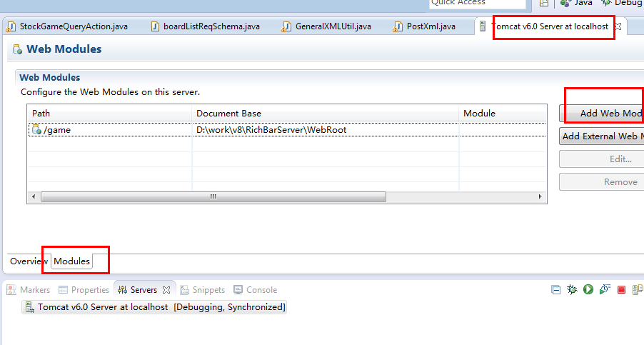The width and height of the screenshot is (644, 345).
Task: Close the Tomcat v6.0 Server editor tab
Action: click(618, 26)
